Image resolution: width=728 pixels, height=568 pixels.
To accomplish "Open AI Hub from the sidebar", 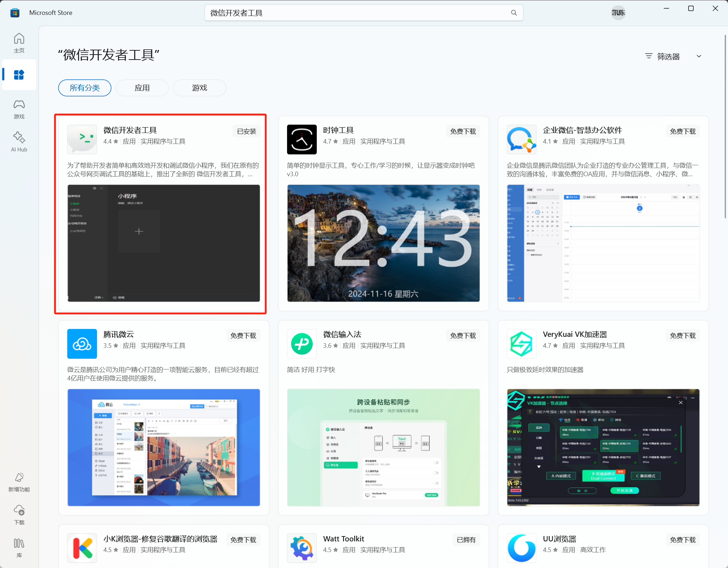I will pyautogui.click(x=19, y=141).
